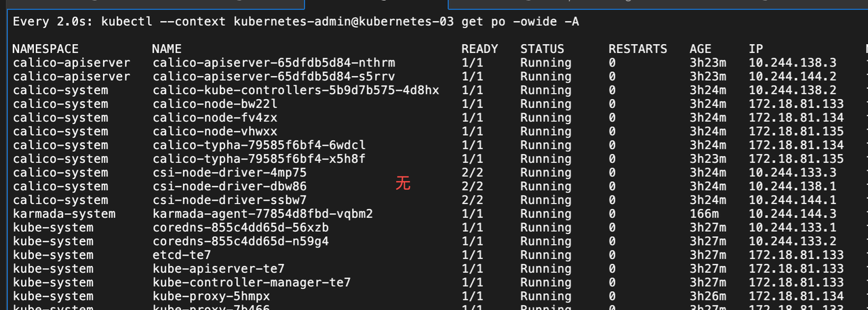Click IP address 10.244.144.2
The height and width of the screenshot is (310, 868).
(793, 76)
